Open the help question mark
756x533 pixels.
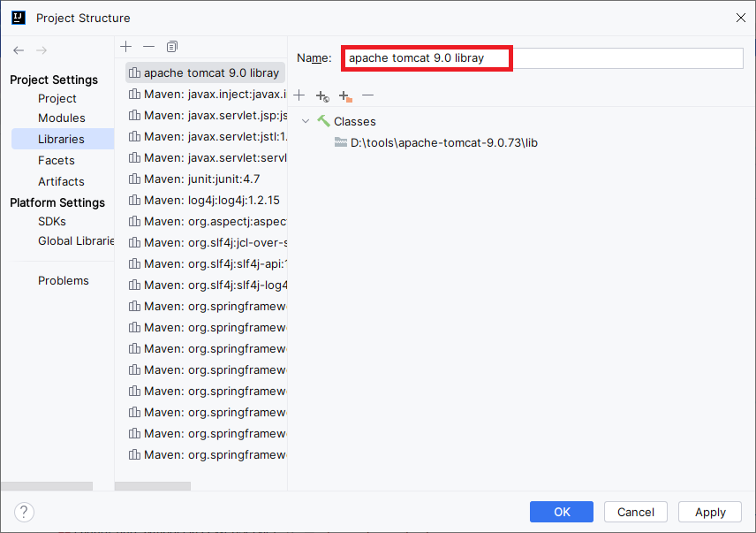click(x=24, y=512)
